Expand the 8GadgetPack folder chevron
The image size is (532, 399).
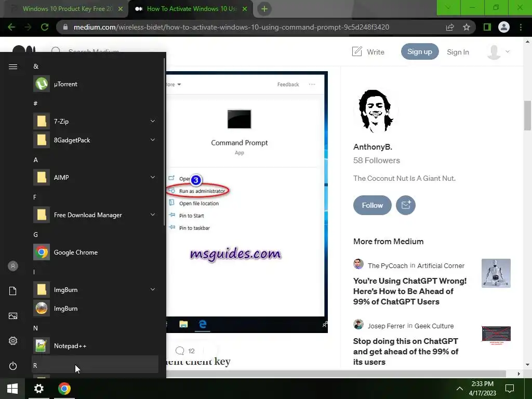click(153, 140)
